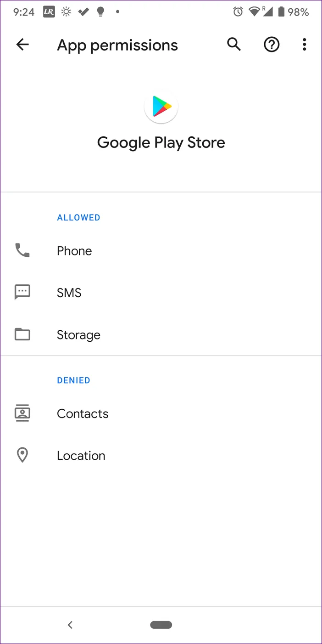322x644 pixels.
Task: Tap the home pill at the bottom
Action: (161, 625)
